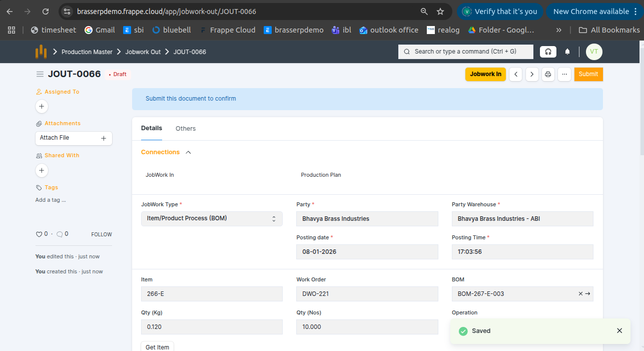This screenshot has height=351, width=644.
Task: Click the headset support icon
Action: click(548, 52)
